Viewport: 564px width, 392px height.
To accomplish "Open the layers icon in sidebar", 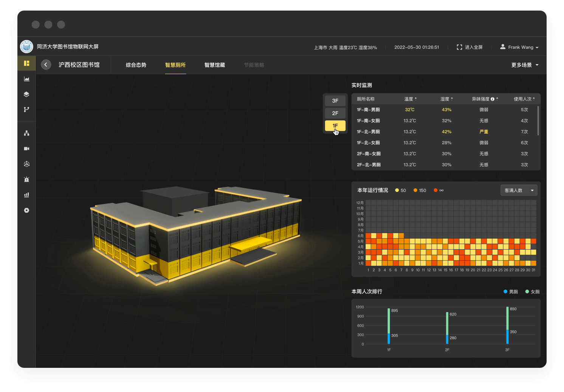I will [26, 94].
